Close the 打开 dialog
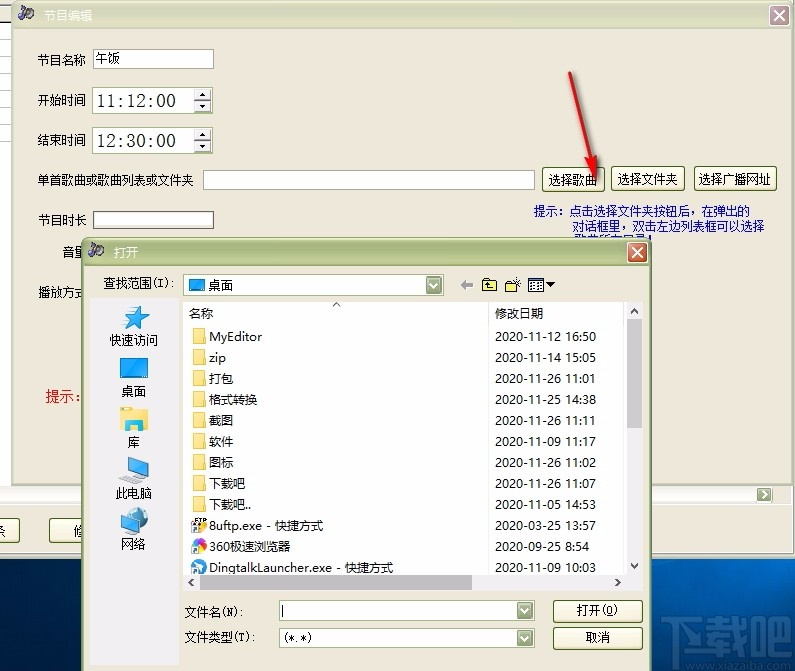 (637, 252)
